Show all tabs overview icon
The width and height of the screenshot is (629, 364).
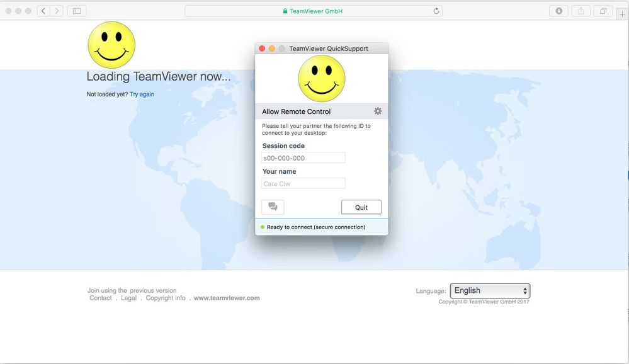[603, 11]
